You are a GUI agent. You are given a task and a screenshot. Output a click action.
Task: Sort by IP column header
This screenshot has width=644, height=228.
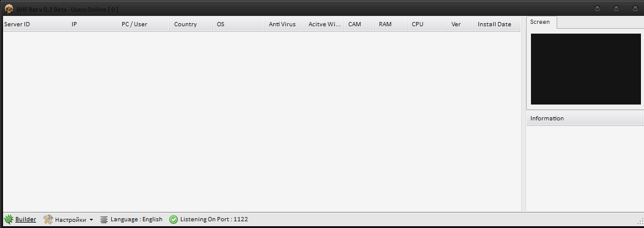[92, 24]
